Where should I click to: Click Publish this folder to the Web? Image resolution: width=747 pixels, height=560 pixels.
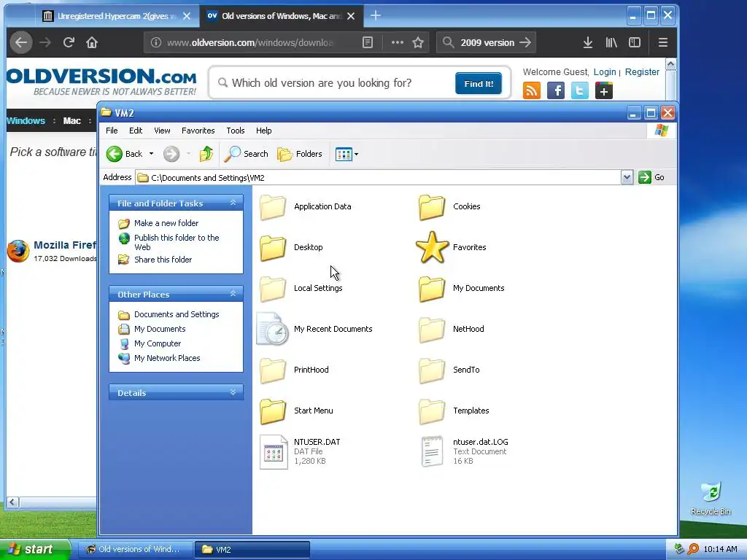pyautogui.click(x=177, y=242)
